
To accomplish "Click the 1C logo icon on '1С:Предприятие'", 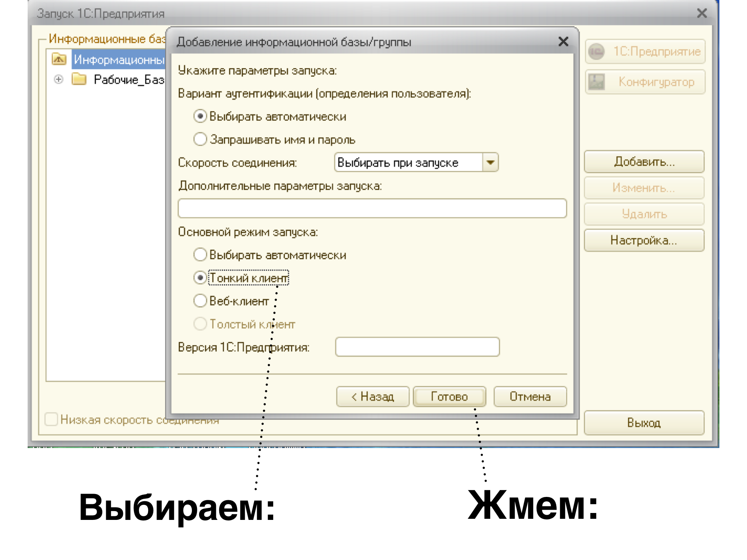I will pyautogui.click(x=597, y=51).
